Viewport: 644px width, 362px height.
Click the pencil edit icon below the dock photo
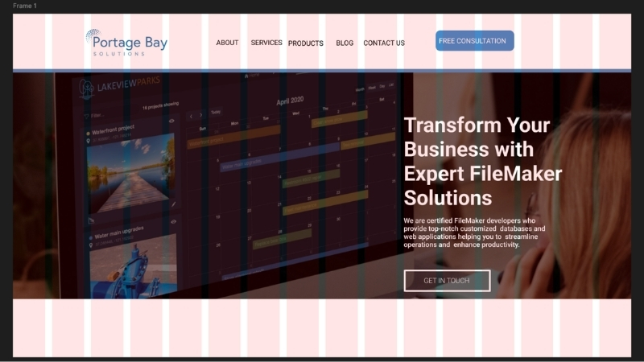point(173,204)
